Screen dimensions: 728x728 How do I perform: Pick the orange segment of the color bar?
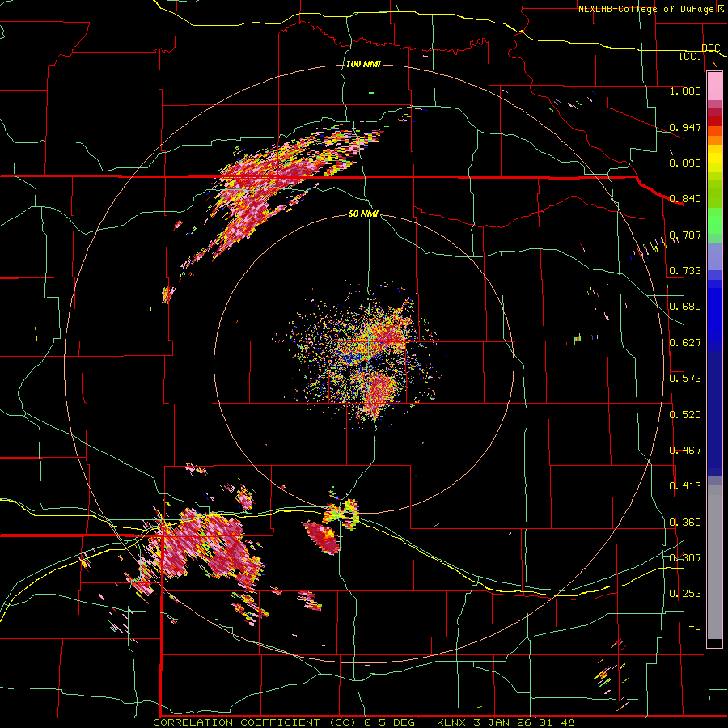click(714, 140)
